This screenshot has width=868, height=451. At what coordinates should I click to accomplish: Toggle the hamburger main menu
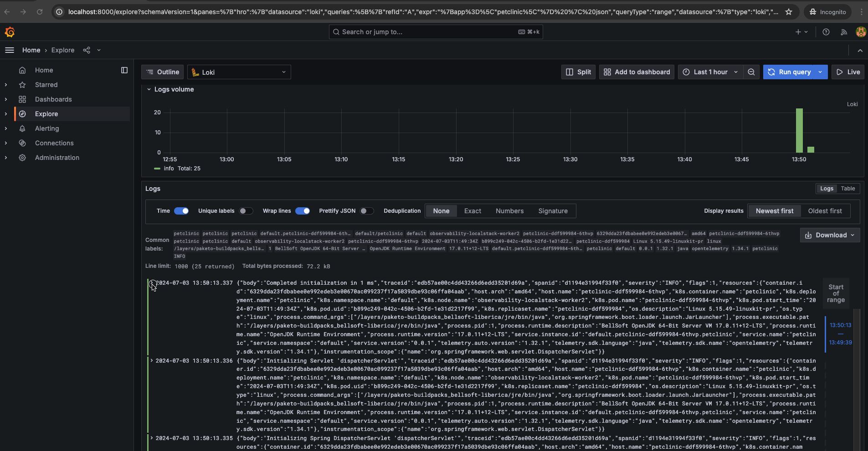click(10, 50)
